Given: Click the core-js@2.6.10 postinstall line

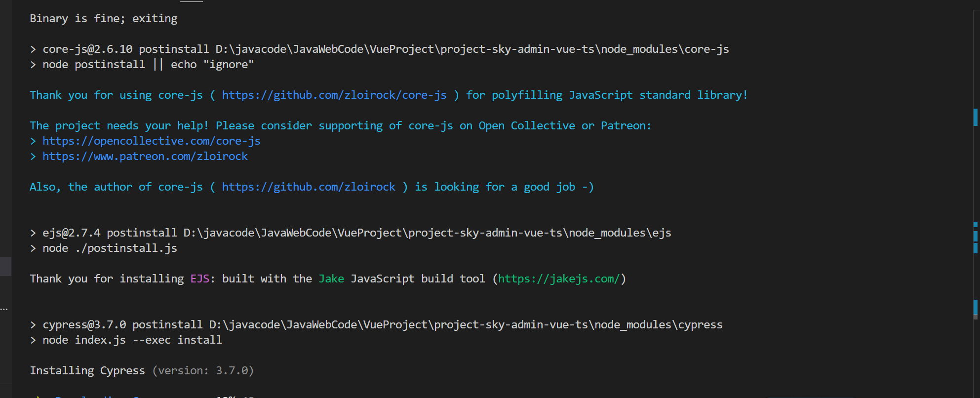Looking at the screenshot, I should coord(379,49).
